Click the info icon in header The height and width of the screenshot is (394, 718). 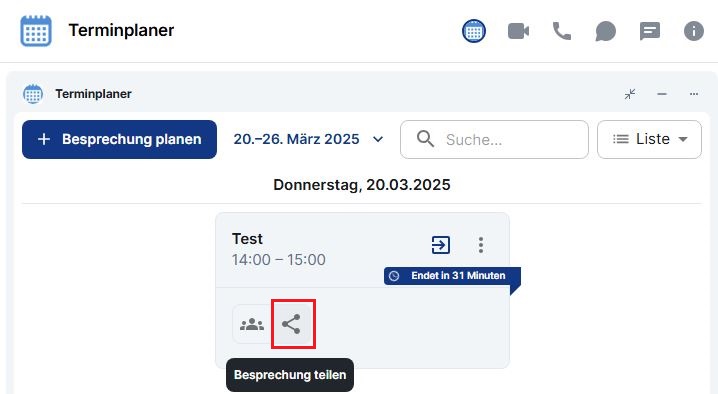click(x=694, y=32)
